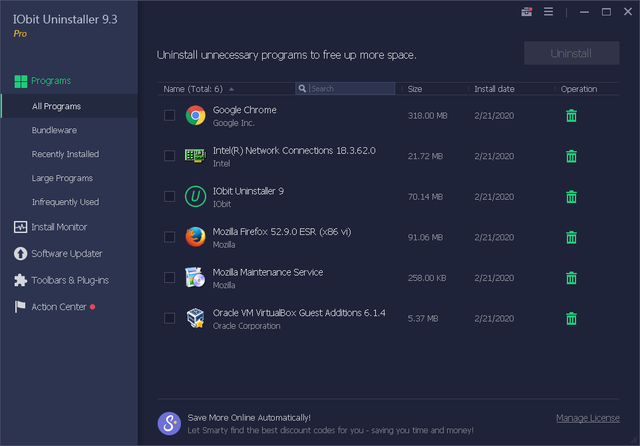Click the Name (Total: 6) header
This screenshot has height=446, width=640.
[193, 89]
